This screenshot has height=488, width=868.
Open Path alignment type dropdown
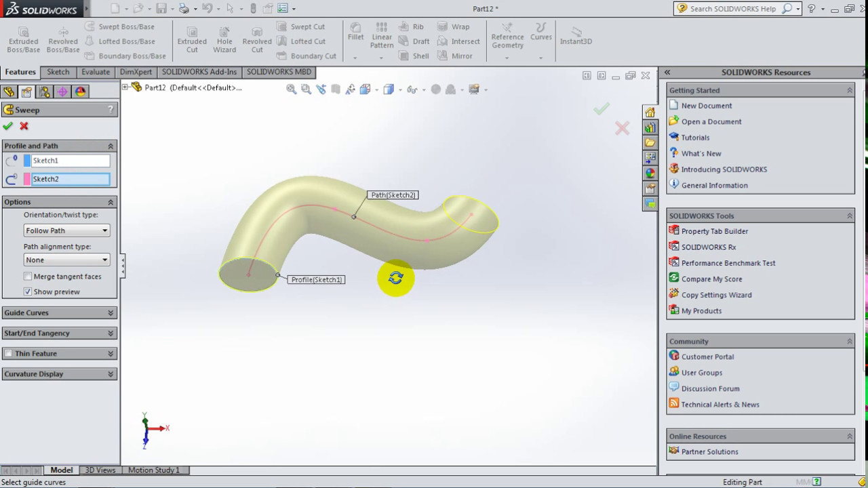pyautogui.click(x=66, y=260)
